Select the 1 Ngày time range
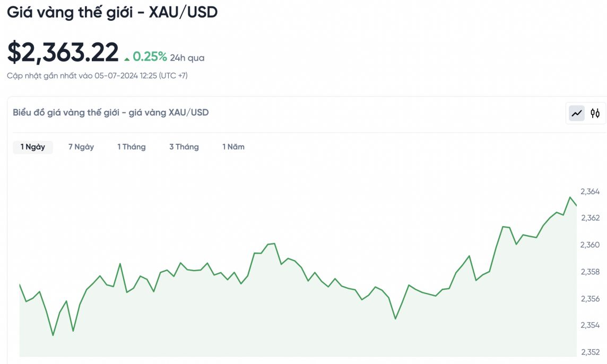 click(x=33, y=147)
